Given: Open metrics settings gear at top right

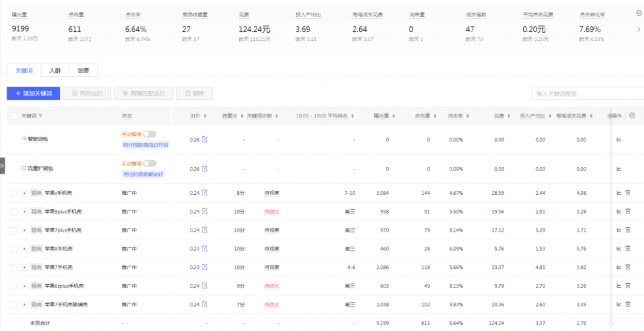Looking at the screenshot, I should click(639, 13).
